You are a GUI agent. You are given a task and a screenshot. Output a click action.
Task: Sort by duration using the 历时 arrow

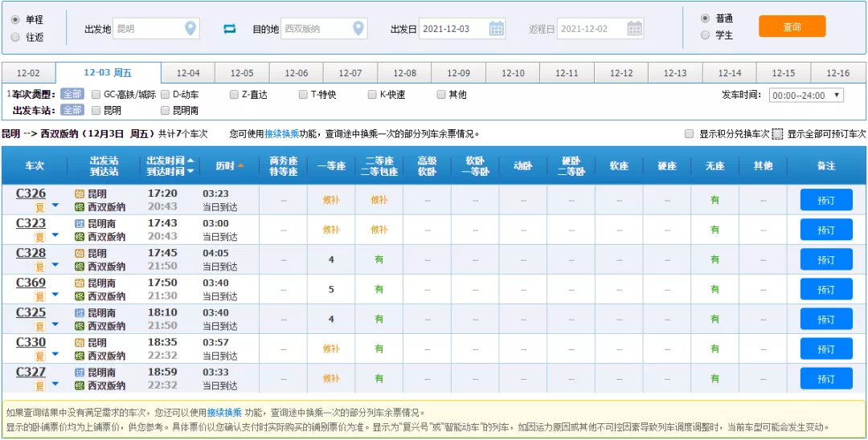(240, 166)
